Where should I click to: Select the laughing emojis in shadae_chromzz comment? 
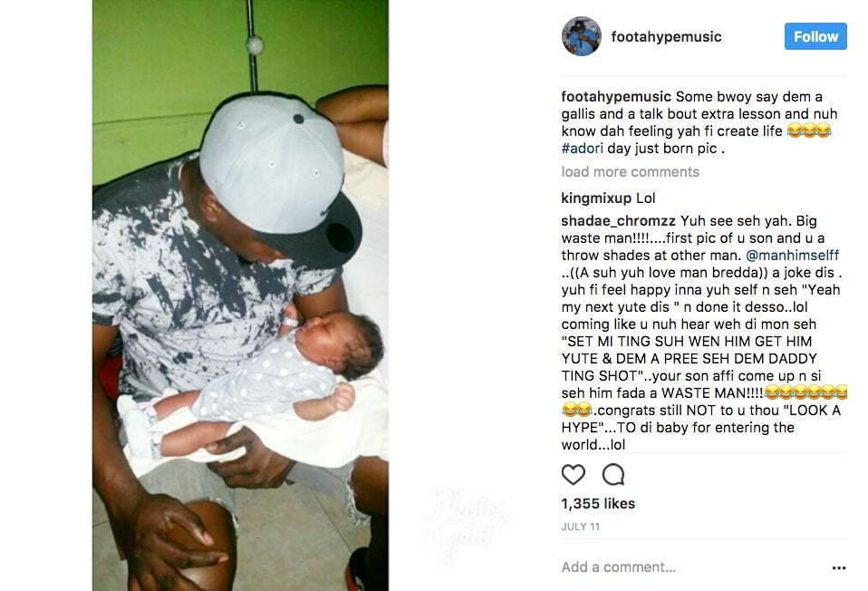805,393
